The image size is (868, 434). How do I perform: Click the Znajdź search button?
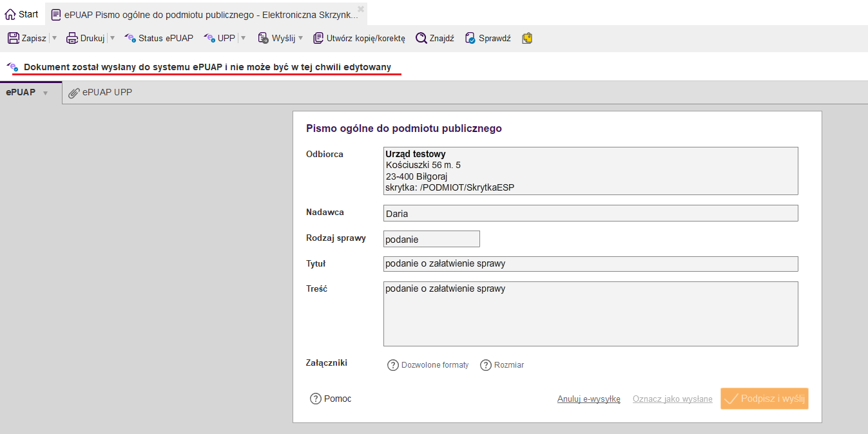pyautogui.click(x=435, y=38)
